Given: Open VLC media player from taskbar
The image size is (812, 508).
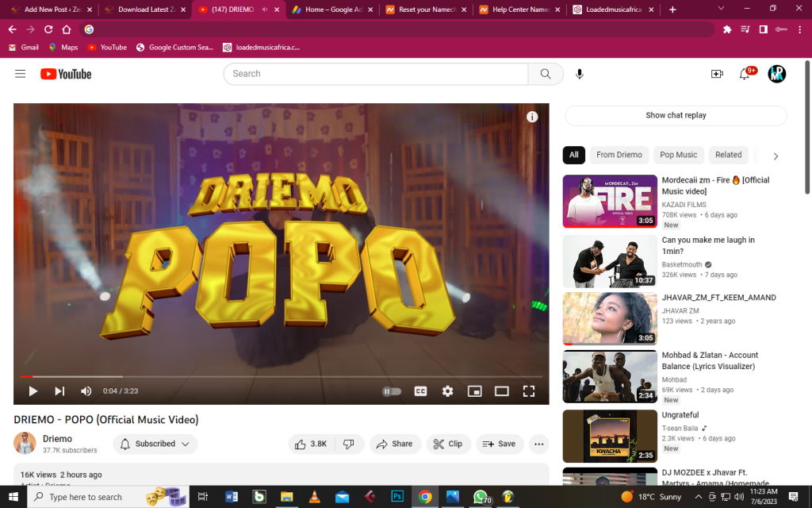Looking at the screenshot, I should click(x=314, y=497).
